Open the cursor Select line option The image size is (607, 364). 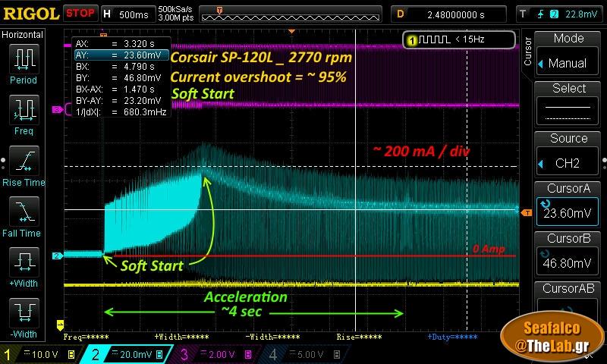point(569,104)
